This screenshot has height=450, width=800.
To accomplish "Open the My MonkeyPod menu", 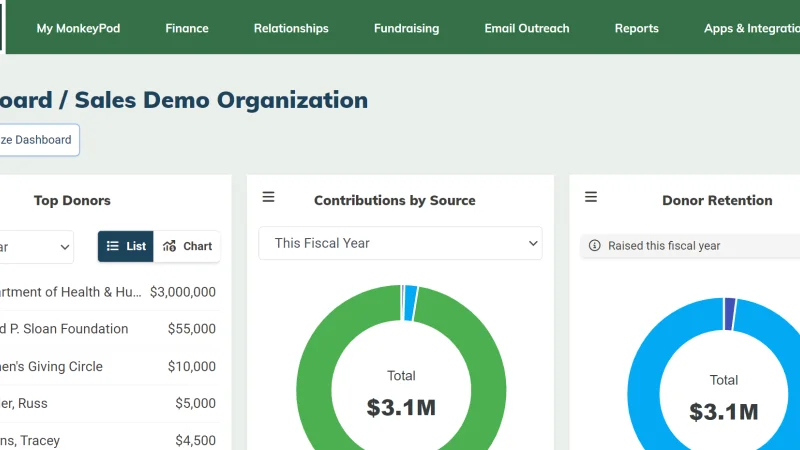I will pos(79,28).
